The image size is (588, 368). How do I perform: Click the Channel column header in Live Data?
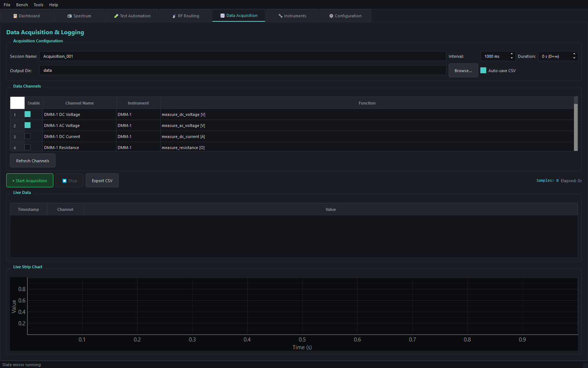coord(65,209)
